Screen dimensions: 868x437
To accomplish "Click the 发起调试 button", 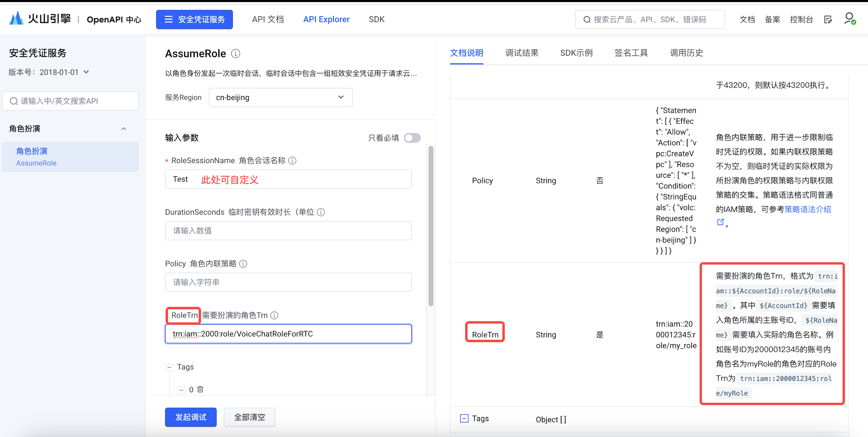I will [191, 417].
